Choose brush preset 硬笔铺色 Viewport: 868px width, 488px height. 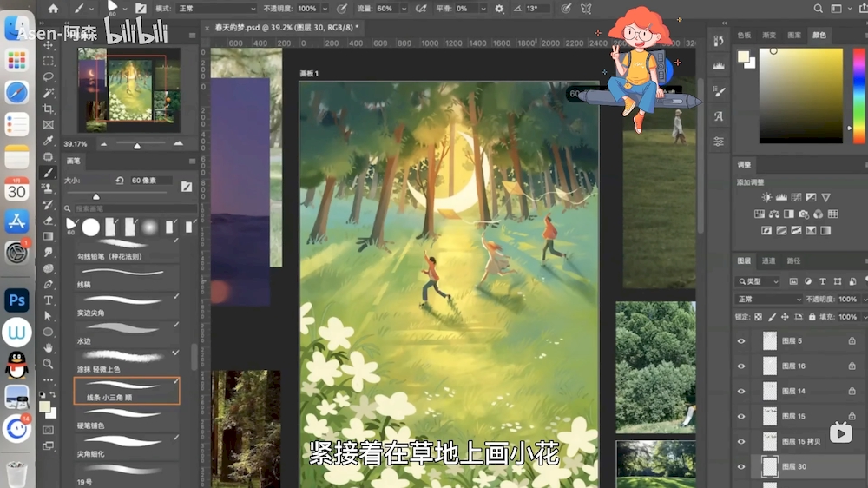[x=127, y=419]
